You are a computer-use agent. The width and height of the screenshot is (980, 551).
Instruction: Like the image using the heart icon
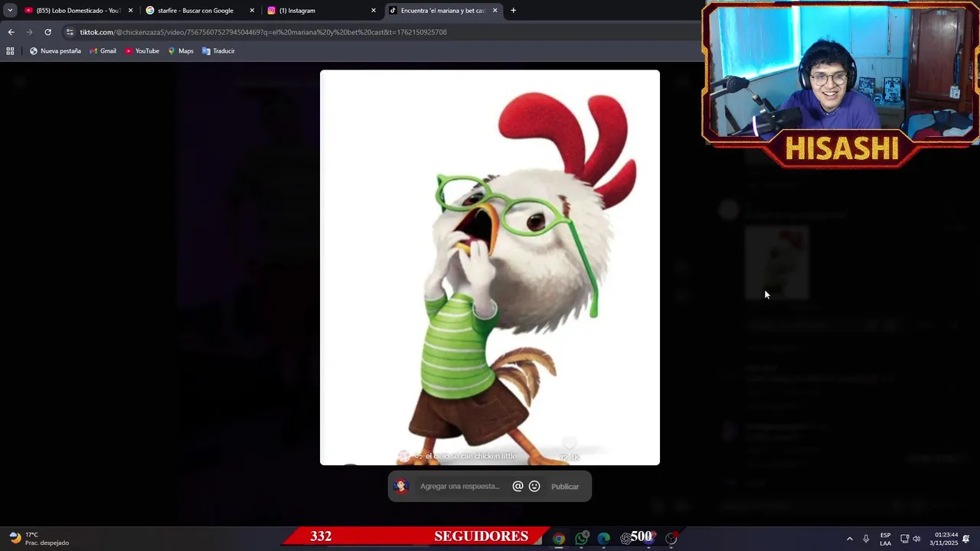(x=569, y=445)
